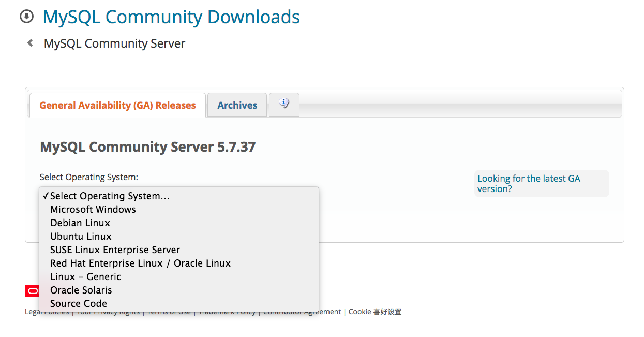Click the Select Operating System: label

[x=89, y=177]
